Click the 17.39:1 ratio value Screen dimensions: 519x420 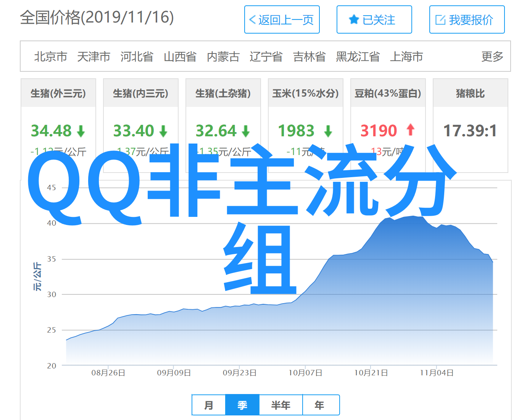(x=470, y=131)
